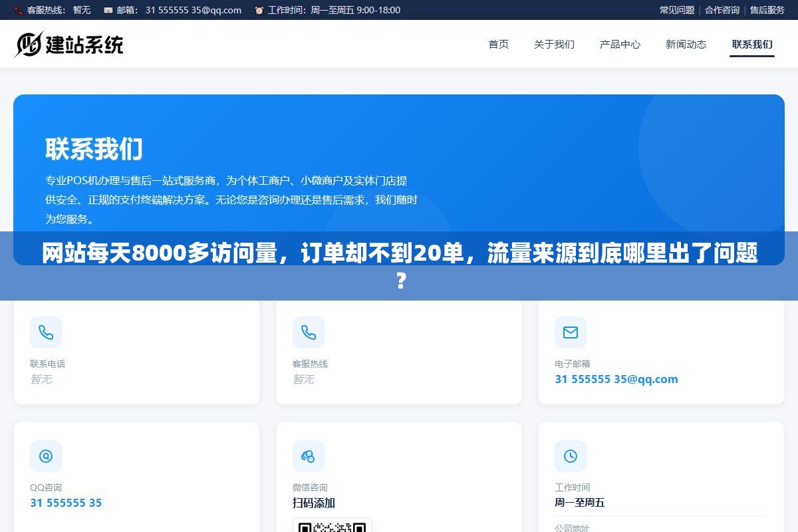Click the phone icon in 客服热线 card

coord(309,332)
